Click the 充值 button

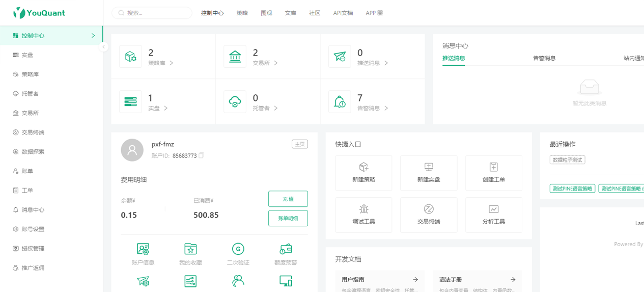click(288, 199)
